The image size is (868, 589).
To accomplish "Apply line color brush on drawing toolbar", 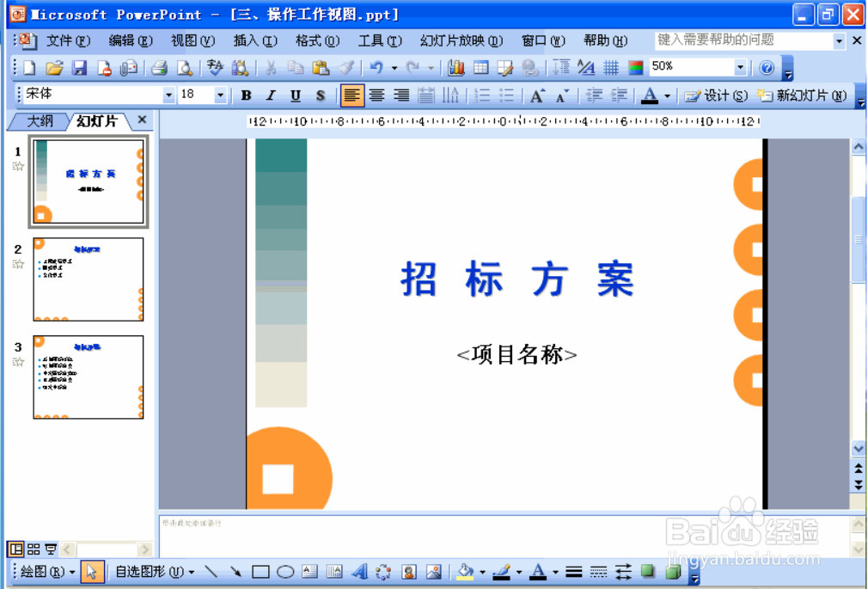I will (x=502, y=571).
